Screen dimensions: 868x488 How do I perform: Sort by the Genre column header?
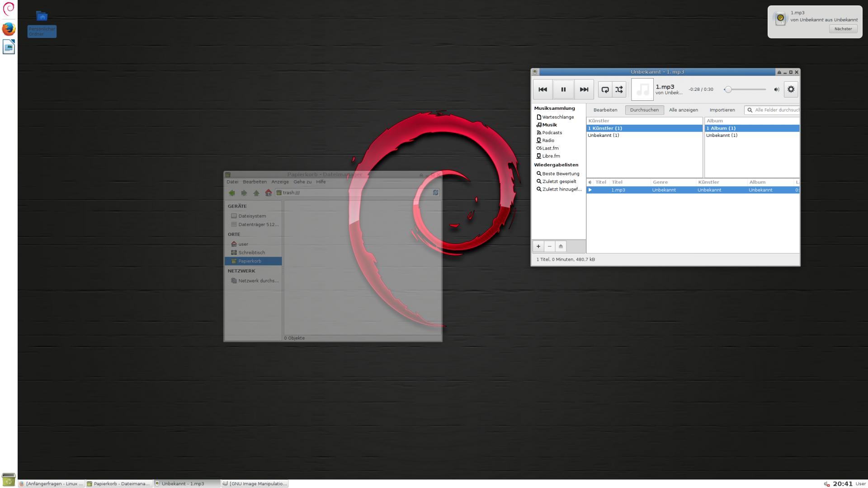coord(673,182)
